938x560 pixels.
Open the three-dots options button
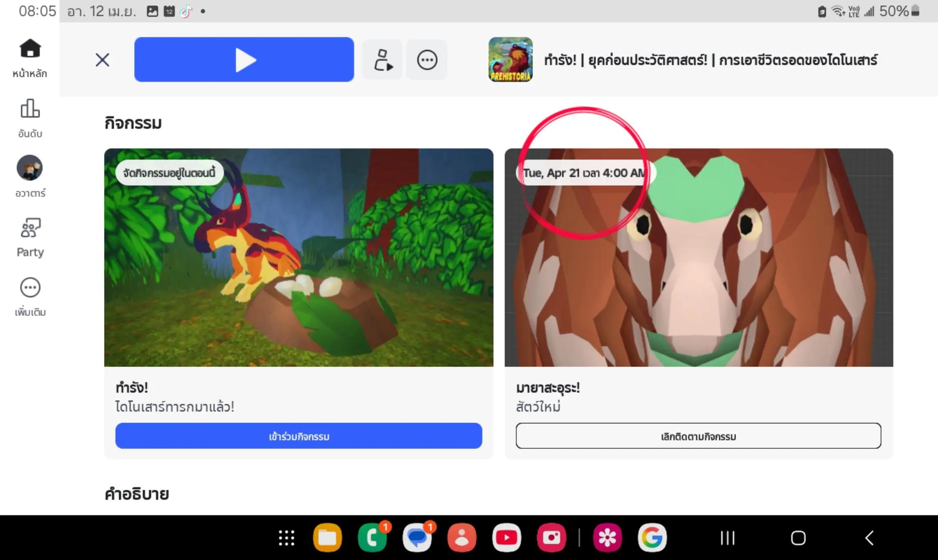click(427, 60)
